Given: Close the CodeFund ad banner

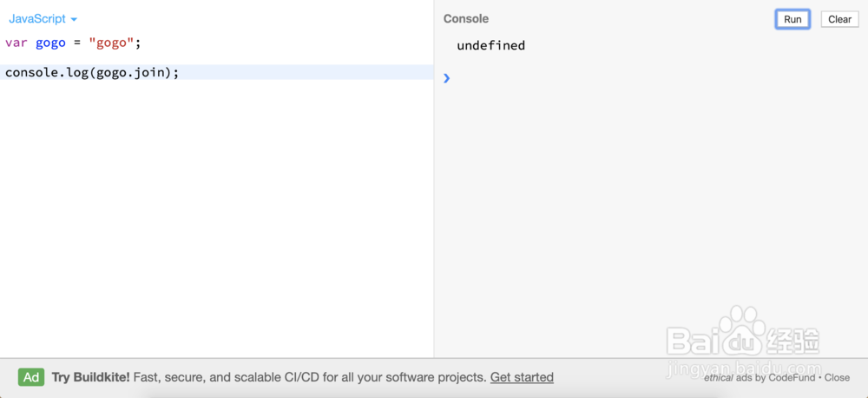Looking at the screenshot, I should pos(837,377).
